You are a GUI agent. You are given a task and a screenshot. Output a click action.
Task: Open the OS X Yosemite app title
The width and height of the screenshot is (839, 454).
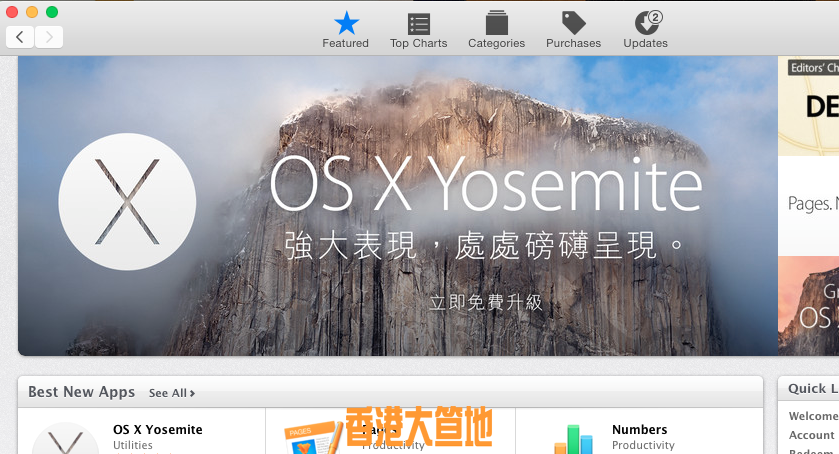[158, 429]
